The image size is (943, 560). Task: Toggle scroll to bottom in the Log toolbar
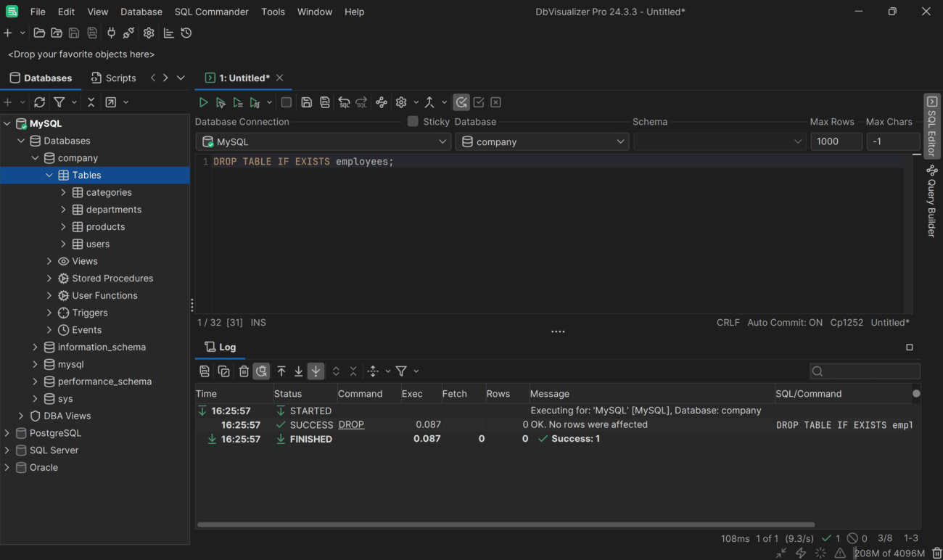(x=316, y=371)
